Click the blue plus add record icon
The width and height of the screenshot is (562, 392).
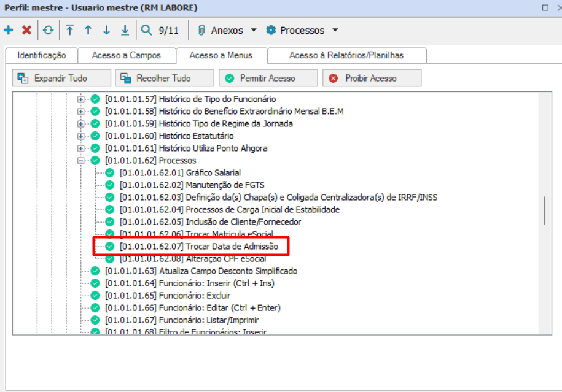(8, 30)
